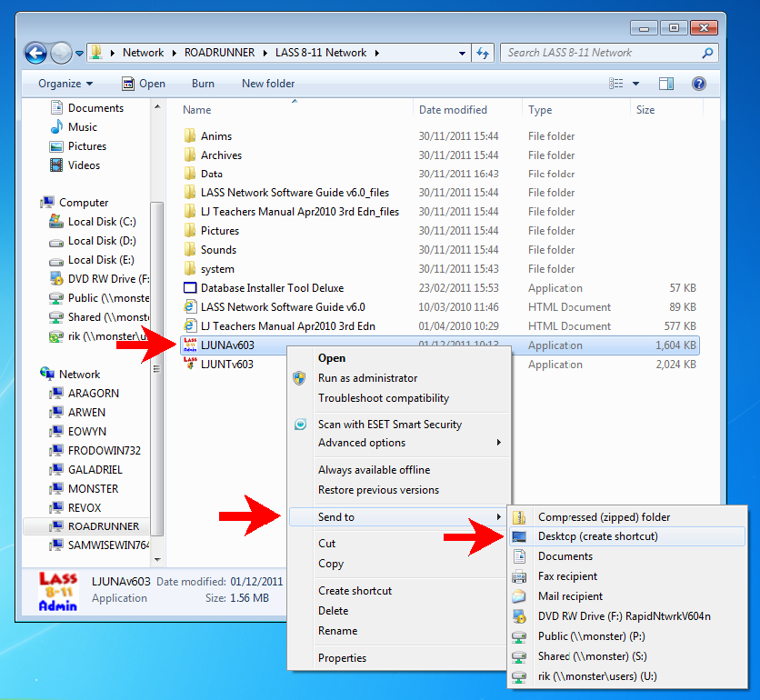Image resolution: width=760 pixels, height=700 pixels.
Task: Select ARAGORN network computer
Action: point(93,393)
